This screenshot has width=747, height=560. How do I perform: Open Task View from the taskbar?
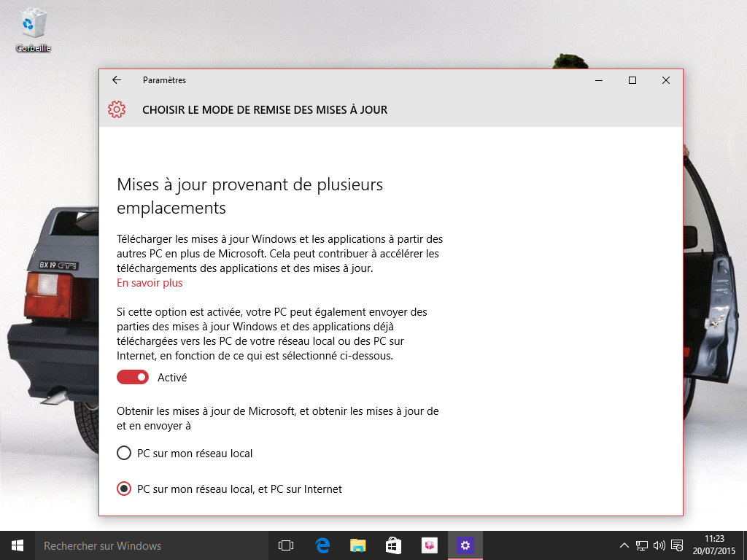point(285,545)
